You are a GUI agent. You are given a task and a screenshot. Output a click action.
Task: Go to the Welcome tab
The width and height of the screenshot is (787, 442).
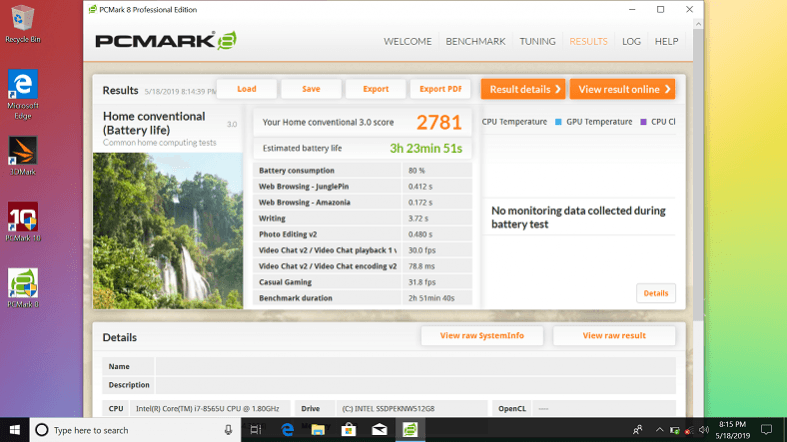click(x=408, y=41)
